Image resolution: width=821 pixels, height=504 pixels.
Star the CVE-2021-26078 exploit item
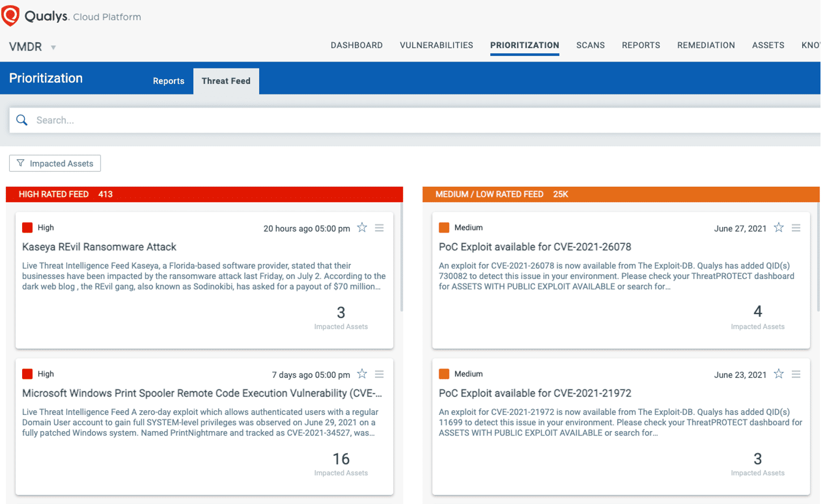point(778,228)
